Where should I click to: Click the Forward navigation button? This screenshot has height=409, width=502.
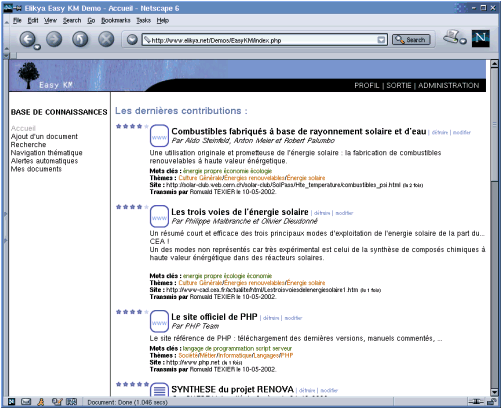54,39
